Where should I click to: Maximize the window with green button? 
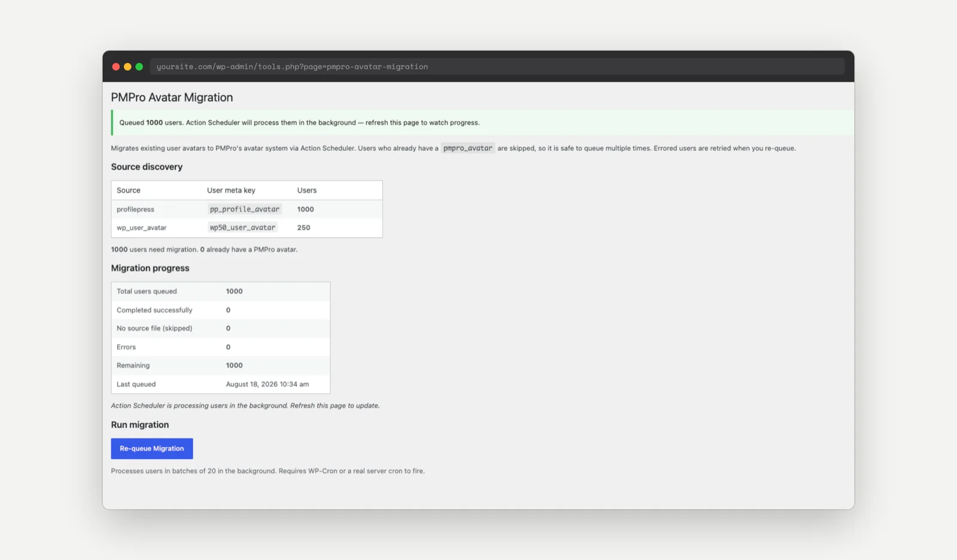pos(139,67)
